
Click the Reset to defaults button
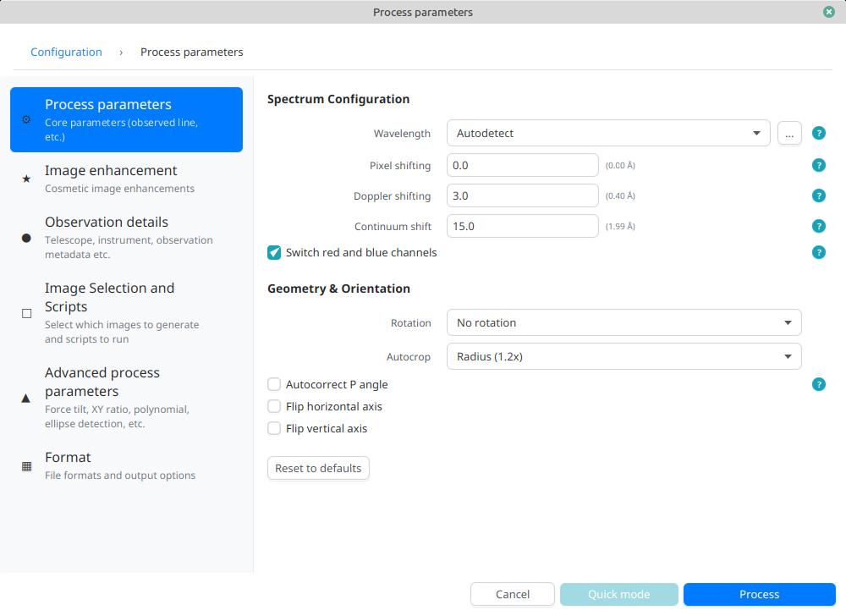318,468
